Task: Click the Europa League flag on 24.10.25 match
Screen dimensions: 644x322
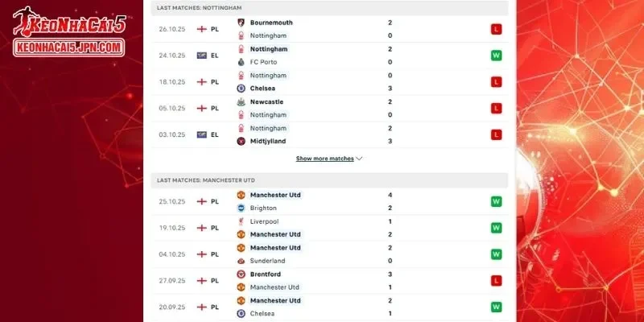Action: tap(202, 56)
